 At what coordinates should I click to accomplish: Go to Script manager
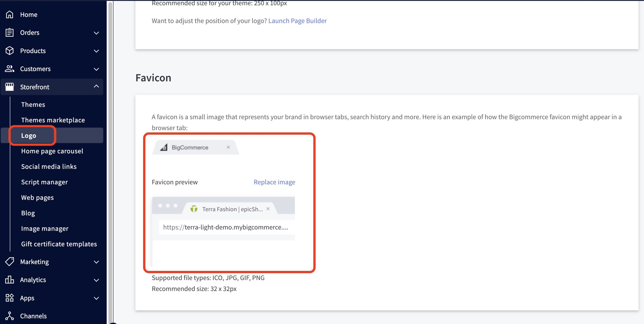[x=44, y=182]
